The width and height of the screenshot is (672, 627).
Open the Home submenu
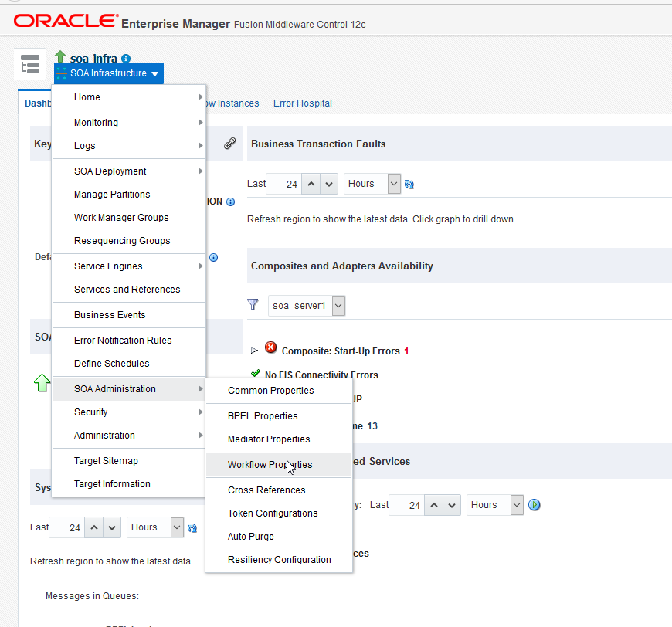click(128, 97)
